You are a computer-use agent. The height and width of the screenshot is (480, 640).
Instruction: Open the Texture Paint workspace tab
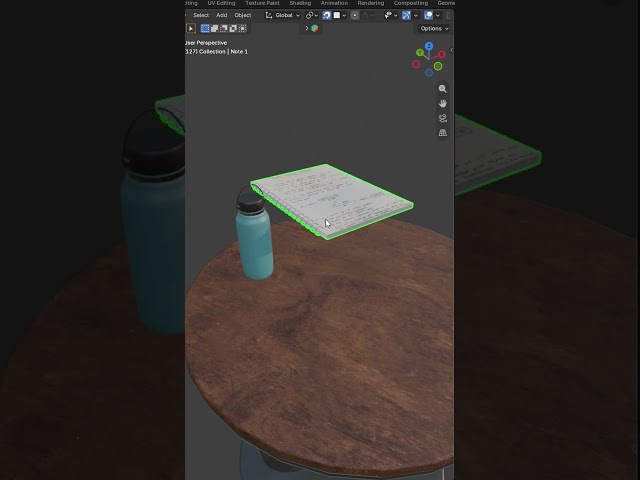point(262,3)
